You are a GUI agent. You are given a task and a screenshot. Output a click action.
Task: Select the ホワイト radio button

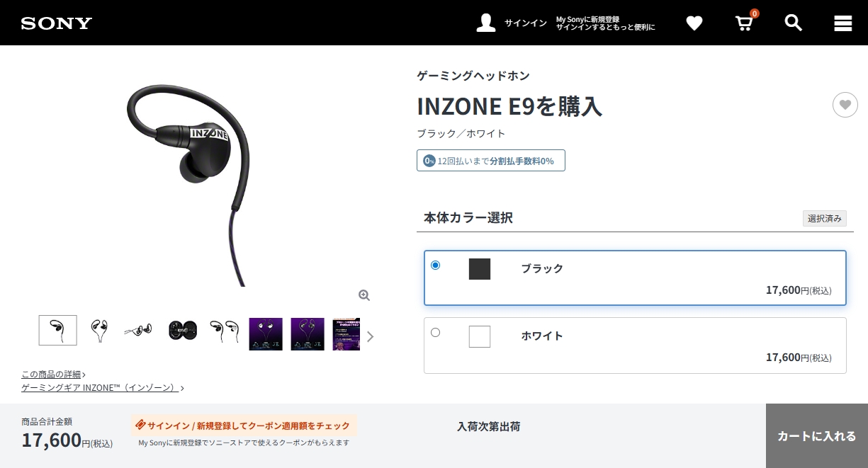(x=435, y=332)
